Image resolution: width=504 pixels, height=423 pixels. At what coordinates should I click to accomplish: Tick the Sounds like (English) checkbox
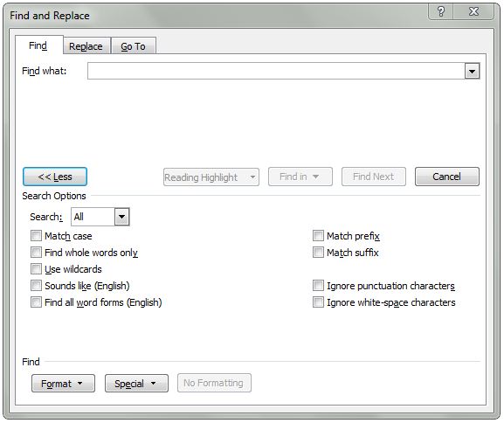pos(36,286)
